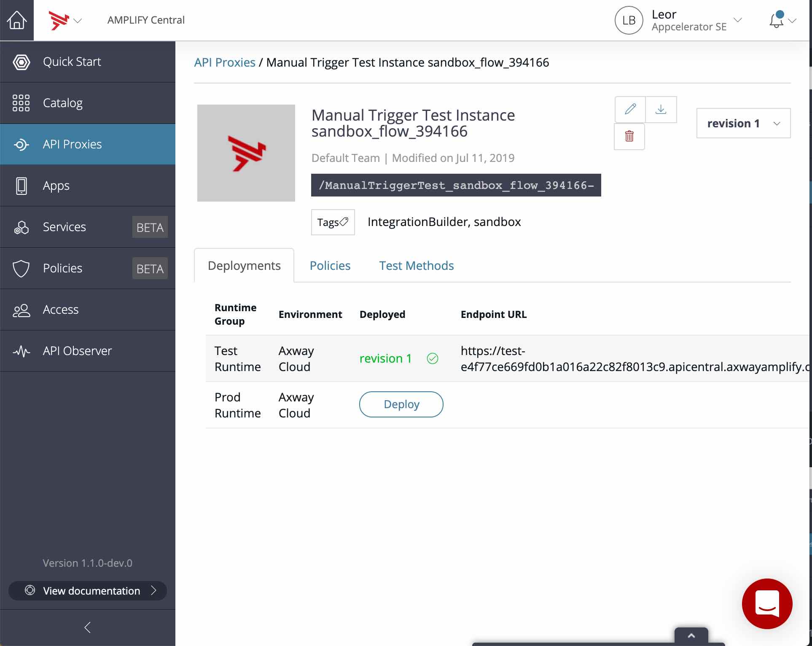Viewport: 812px width, 646px height.
Task: Open Services in the sidebar
Action: [88, 227]
